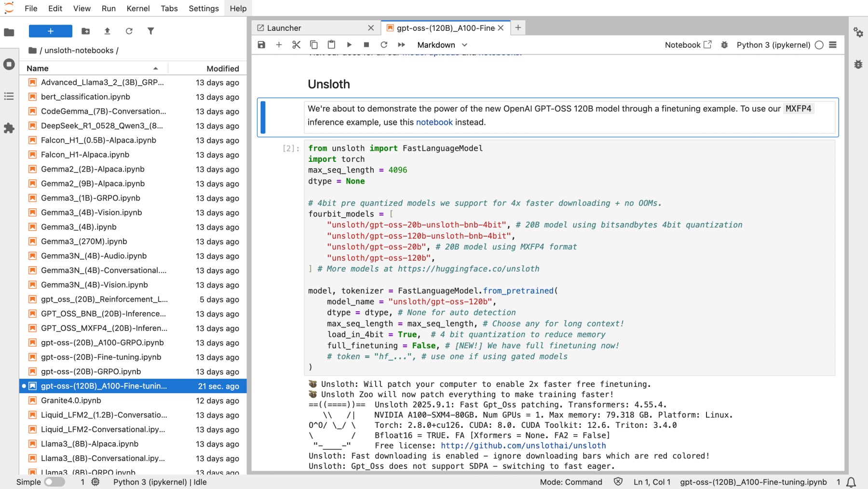
Task: Restart the kernel and run all cells
Action: pyautogui.click(x=401, y=45)
